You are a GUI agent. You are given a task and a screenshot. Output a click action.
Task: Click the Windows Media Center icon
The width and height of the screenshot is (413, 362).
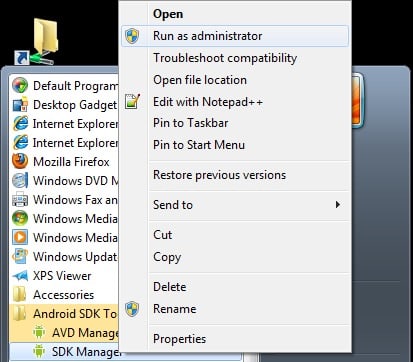[20, 218]
